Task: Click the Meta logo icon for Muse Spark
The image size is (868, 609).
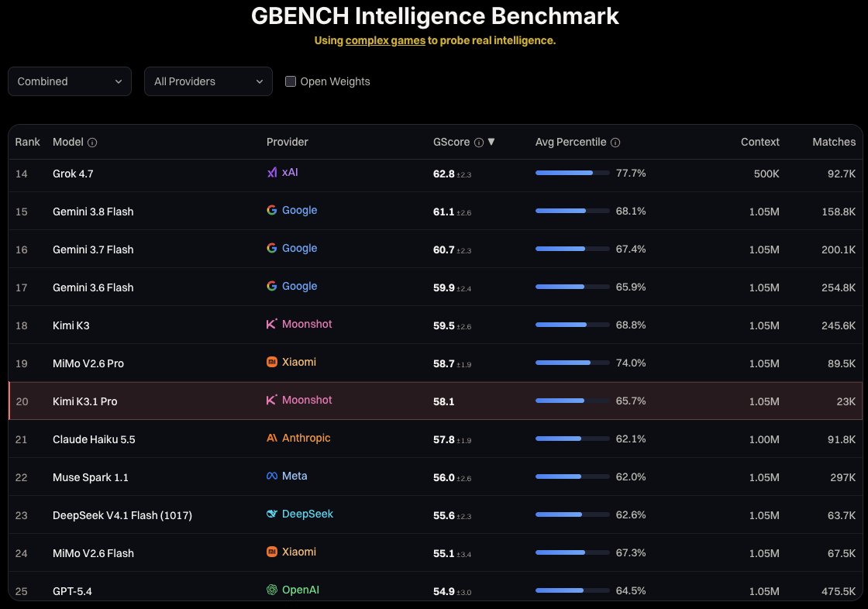Action: coord(272,476)
